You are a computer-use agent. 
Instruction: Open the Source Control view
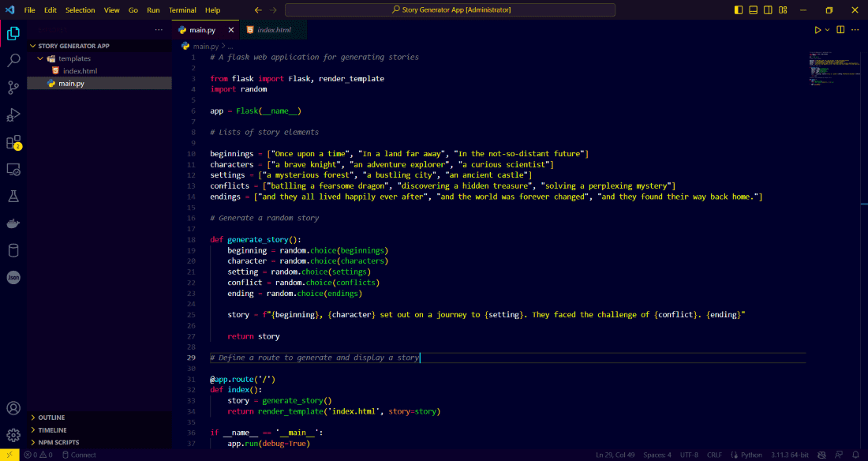[x=13, y=88]
